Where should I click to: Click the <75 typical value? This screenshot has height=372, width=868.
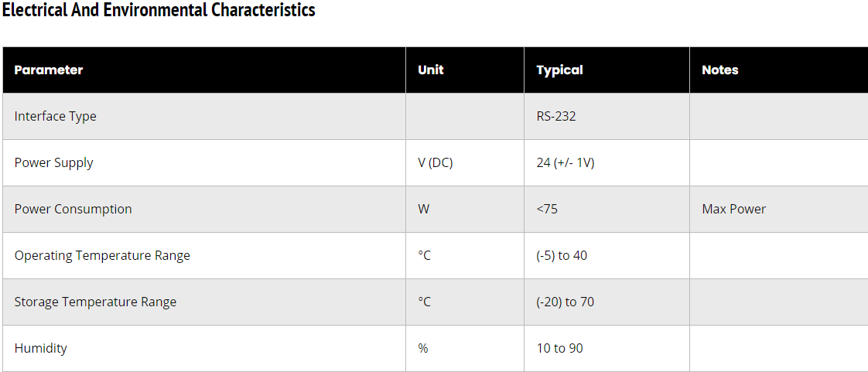coord(547,209)
